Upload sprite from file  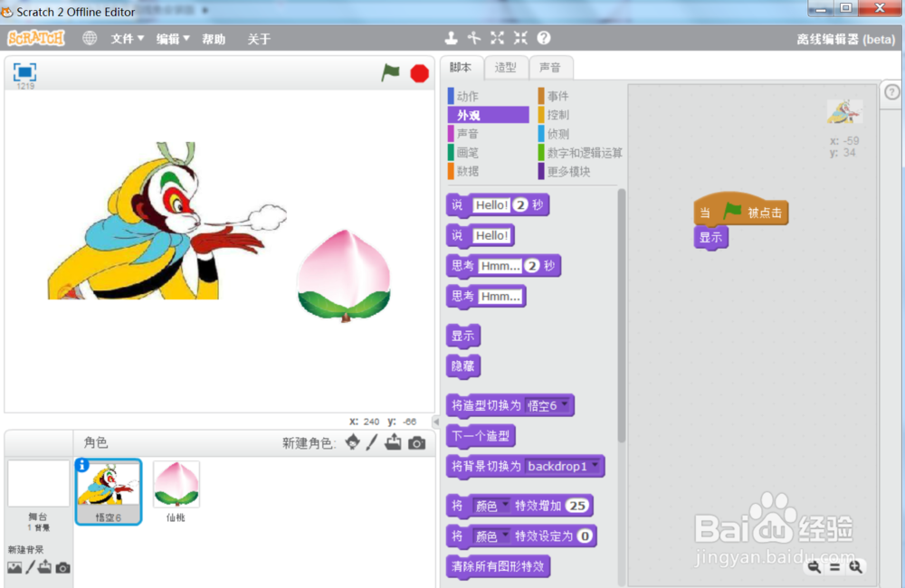[394, 442]
